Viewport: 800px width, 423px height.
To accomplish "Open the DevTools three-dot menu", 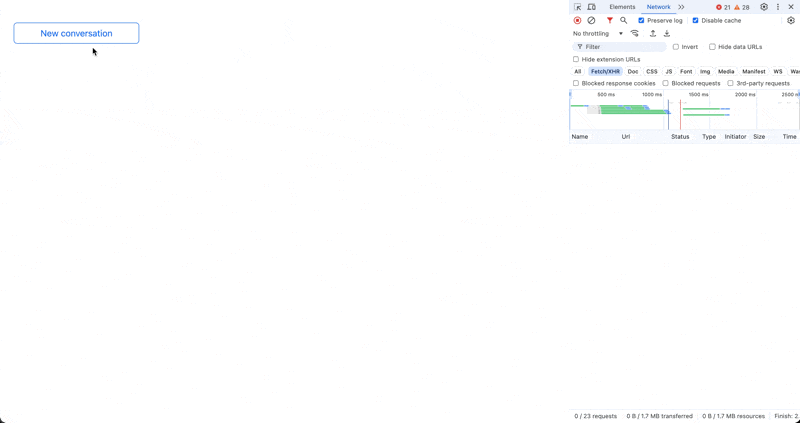I will (x=778, y=7).
